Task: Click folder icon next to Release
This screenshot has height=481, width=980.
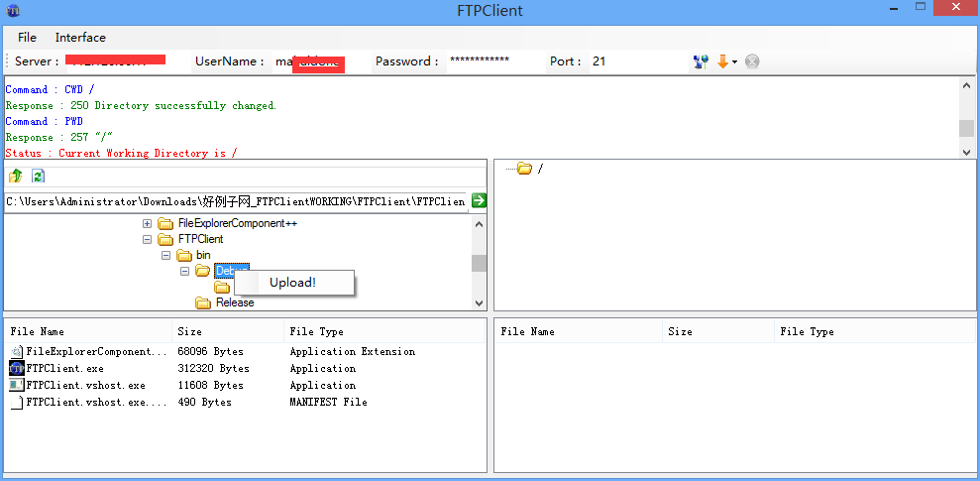Action: (x=203, y=302)
